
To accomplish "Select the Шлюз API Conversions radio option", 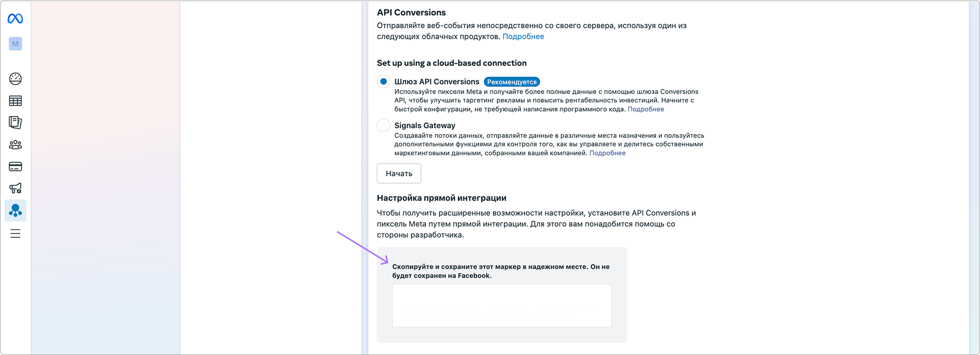I will pos(384,82).
